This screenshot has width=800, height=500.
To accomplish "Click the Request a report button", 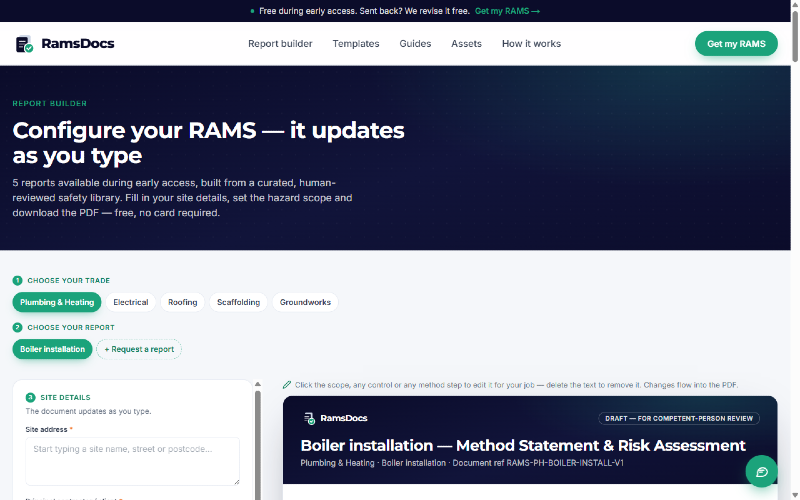I will tap(139, 349).
